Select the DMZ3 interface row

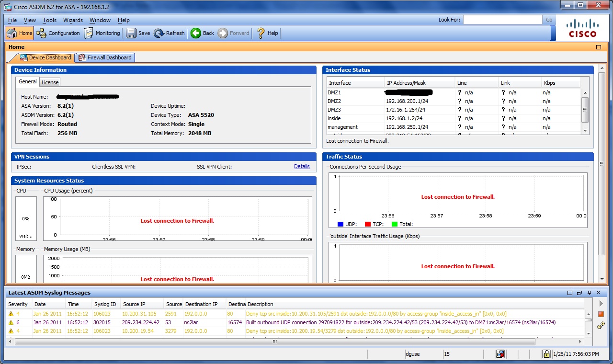[453, 110]
